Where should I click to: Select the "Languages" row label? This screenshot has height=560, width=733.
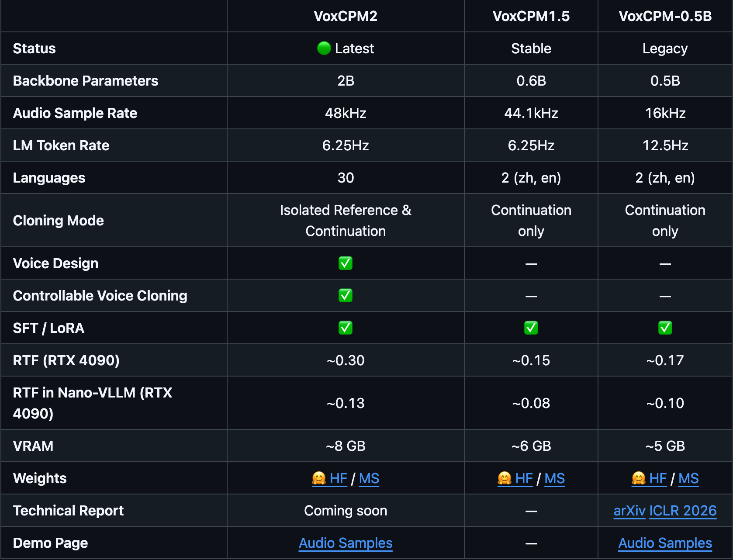point(49,178)
